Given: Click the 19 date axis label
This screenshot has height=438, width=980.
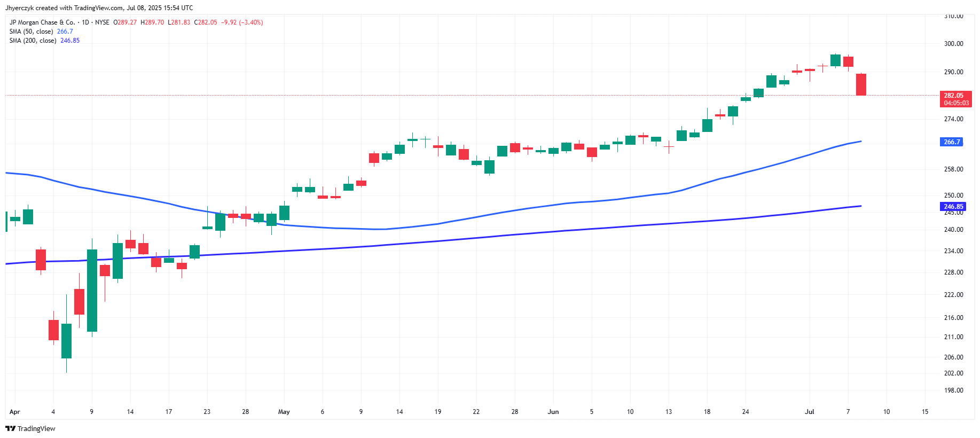Looking at the screenshot, I should click(x=438, y=412).
